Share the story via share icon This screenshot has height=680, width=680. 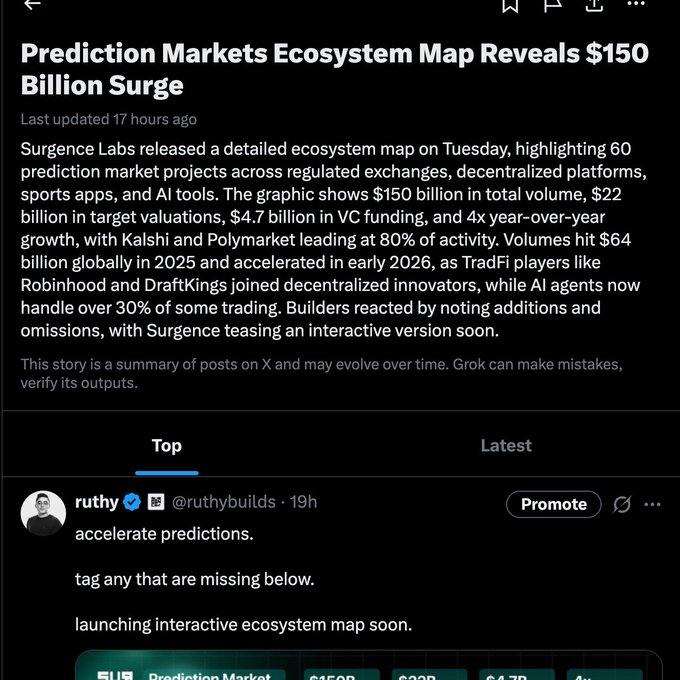tap(594, 5)
